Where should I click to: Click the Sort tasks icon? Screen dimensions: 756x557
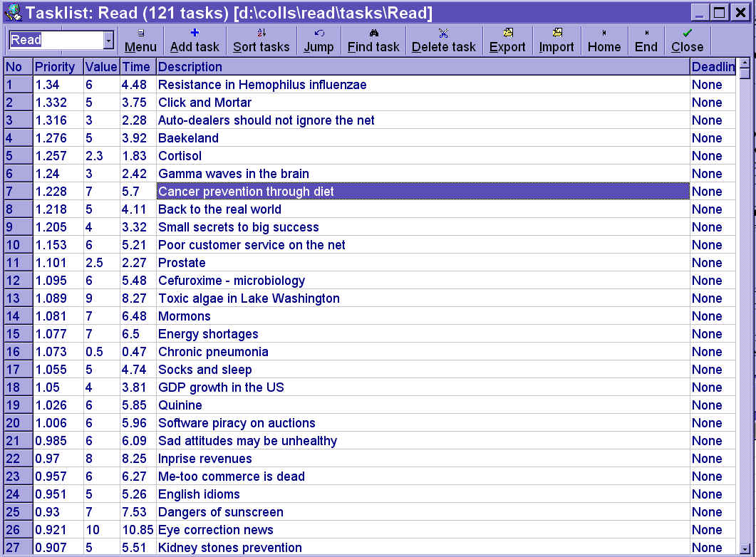pos(261,33)
